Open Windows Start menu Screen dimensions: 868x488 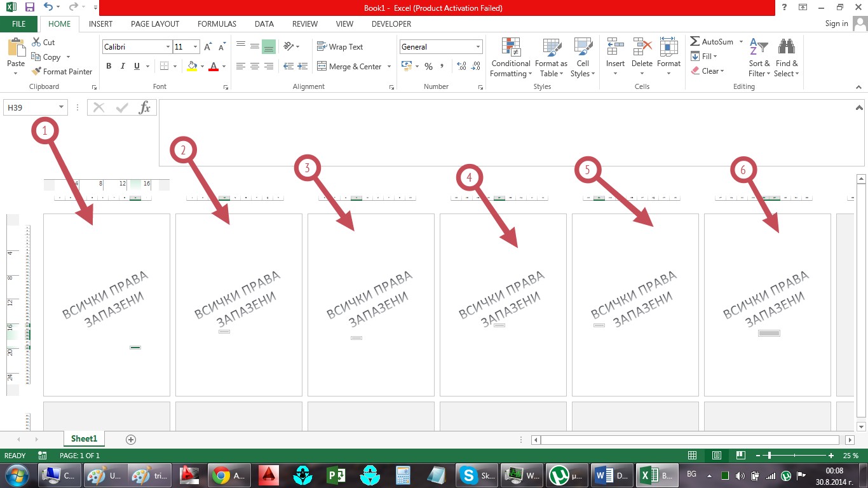click(16, 475)
